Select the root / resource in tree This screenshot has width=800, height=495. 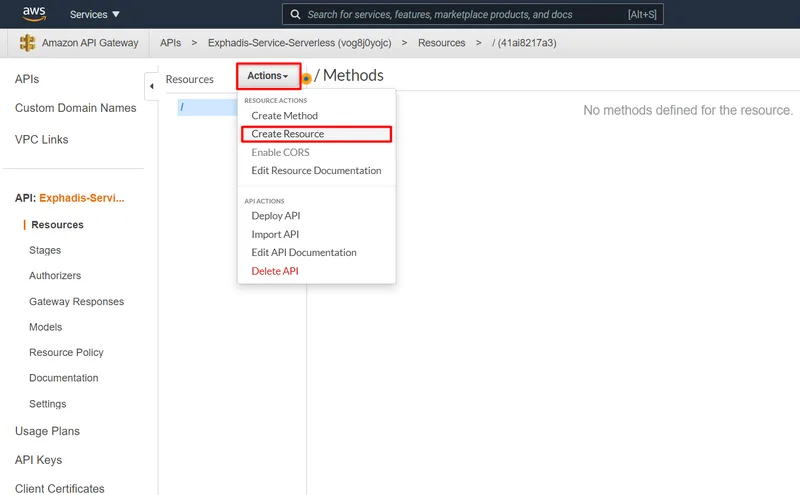(x=207, y=107)
